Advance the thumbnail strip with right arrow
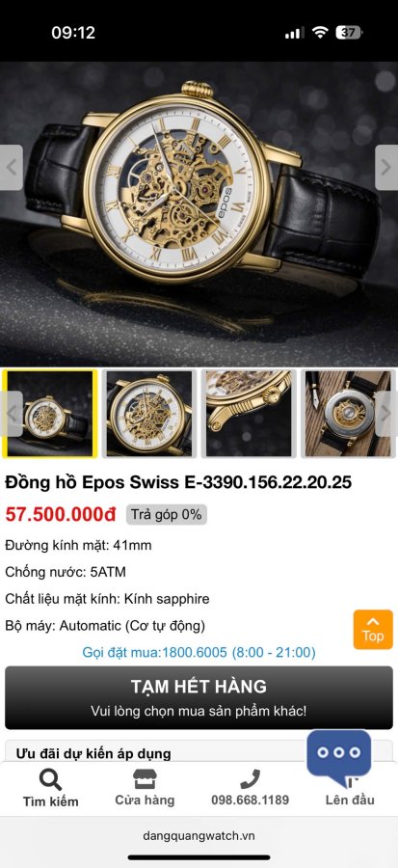 (386, 414)
